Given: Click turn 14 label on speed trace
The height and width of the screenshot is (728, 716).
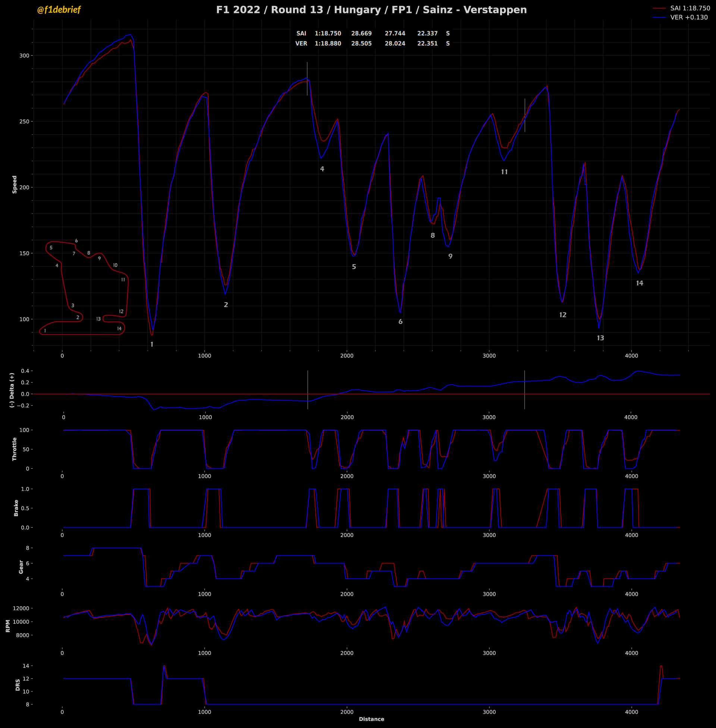Looking at the screenshot, I should (640, 283).
